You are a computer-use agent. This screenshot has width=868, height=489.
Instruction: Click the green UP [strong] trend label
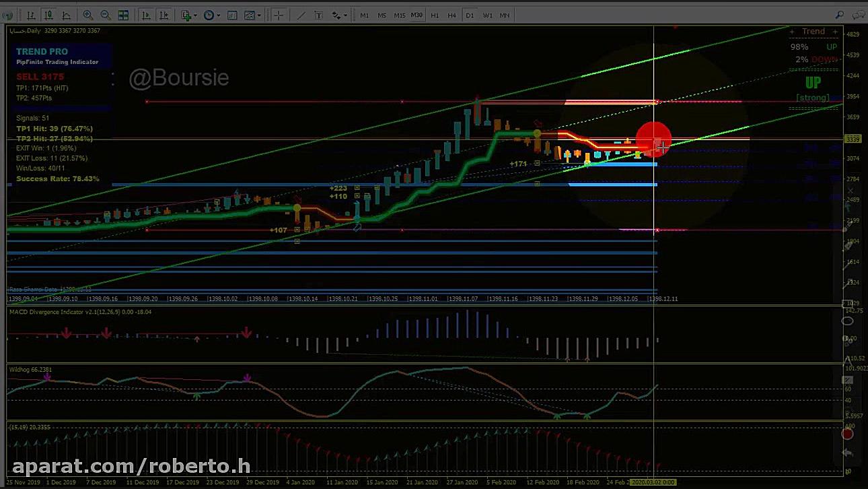click(x=813, y=88)
